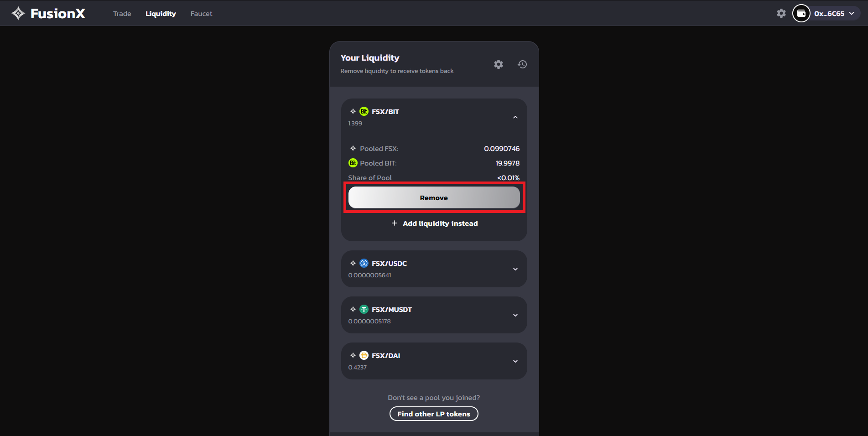The width and height of the screenshot is (868, 436).
Task: Expand the FSX/DAI pool card
Action: click(x=515, y=361)
